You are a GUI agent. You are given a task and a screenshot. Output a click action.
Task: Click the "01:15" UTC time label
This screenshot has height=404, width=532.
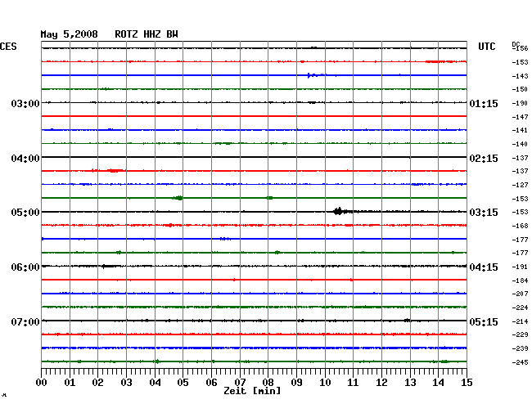[x=484, y=104]
